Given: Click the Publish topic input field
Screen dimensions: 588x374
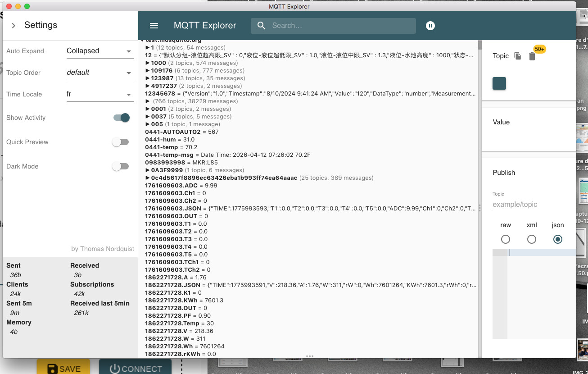Looking at the screenshot, I should 534,205.
